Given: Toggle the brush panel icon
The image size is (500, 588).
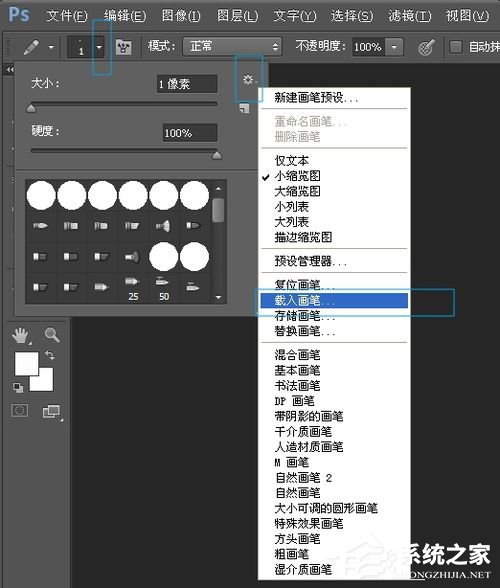Looking at the screenshot, I should coord(123,47).
